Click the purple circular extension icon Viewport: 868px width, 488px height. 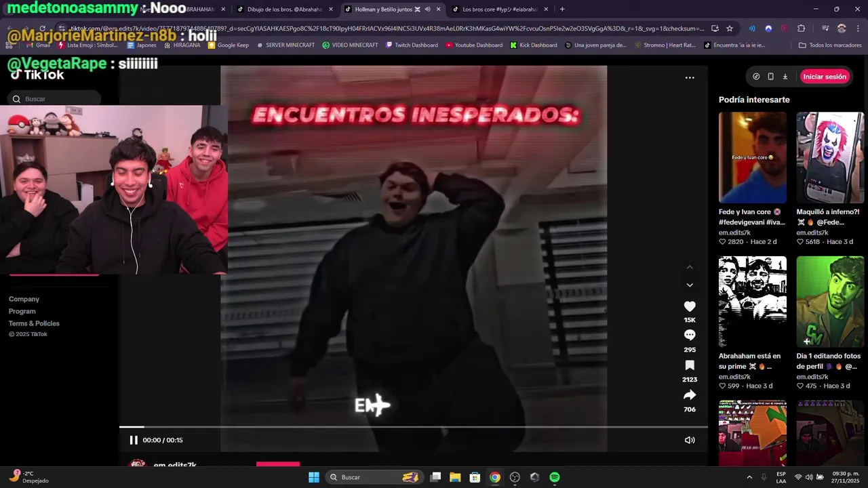pyautogui.click(x=768, y=28)
